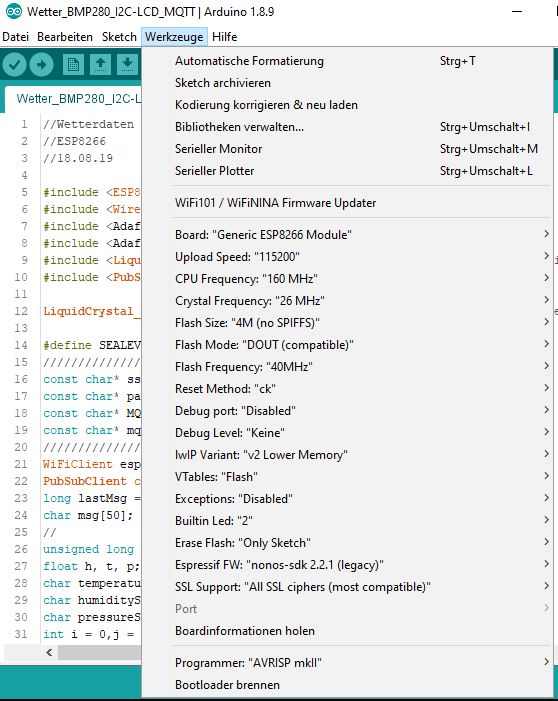Click the "unsigned long" code line
The image size is (558, 701).
[89, 549]
